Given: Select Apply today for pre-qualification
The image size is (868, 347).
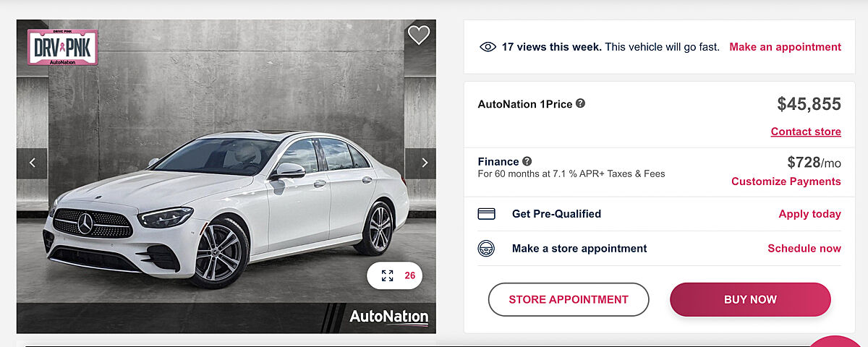Looking at the screenshot, I should click(809, 214).
